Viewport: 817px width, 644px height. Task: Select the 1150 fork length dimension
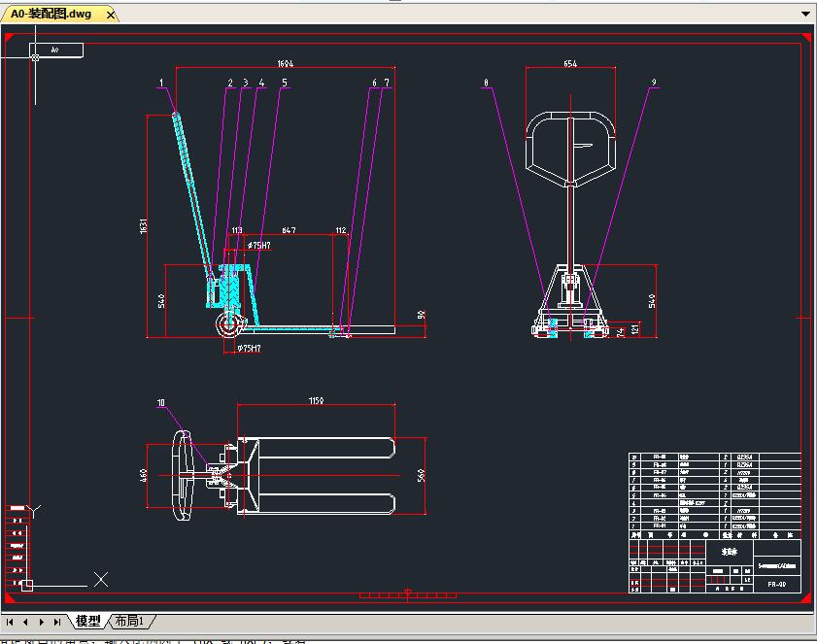316,400
